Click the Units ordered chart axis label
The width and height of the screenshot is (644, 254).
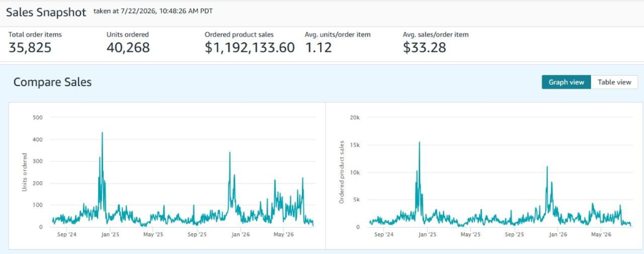point(25,172)
